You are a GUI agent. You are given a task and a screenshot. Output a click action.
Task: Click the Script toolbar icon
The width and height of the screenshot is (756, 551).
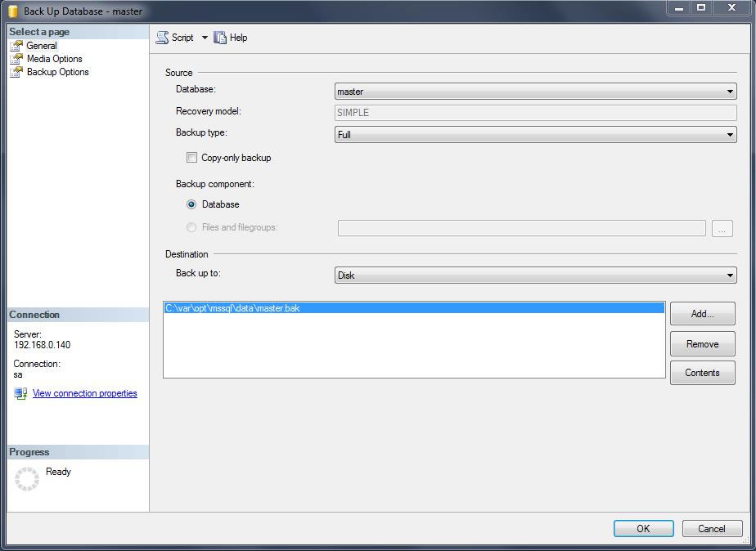(x=163, y=38)
